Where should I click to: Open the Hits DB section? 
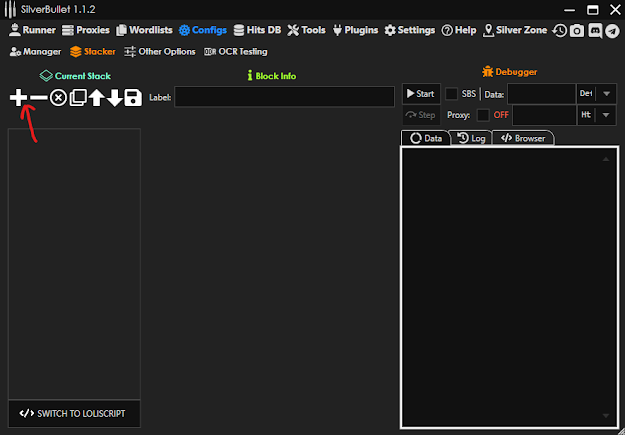(x=257, y=30)
